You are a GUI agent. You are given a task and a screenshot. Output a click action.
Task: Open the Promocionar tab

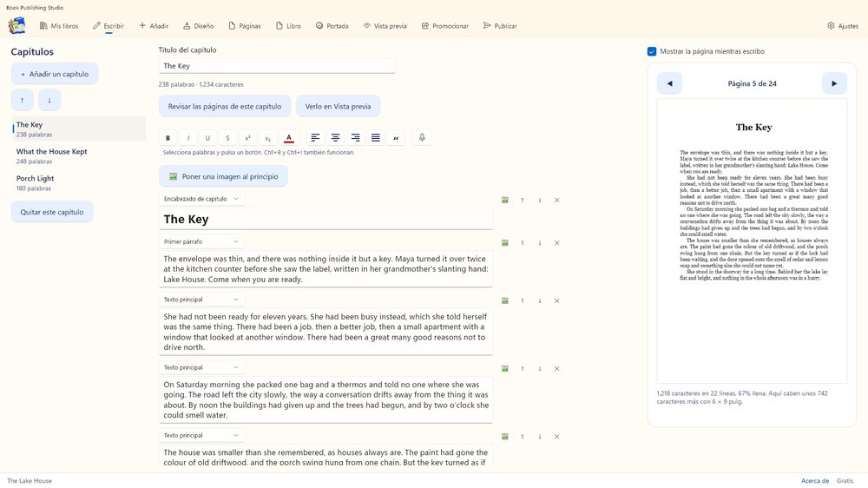point(445,26)
